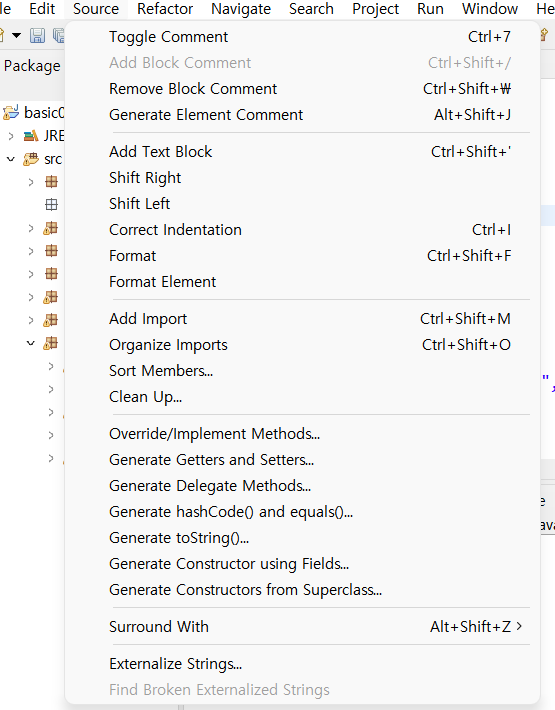The height and width of the screenshot is (710, 555).
Task: Click the empty white package icon
Action: [x=51, y=205]
